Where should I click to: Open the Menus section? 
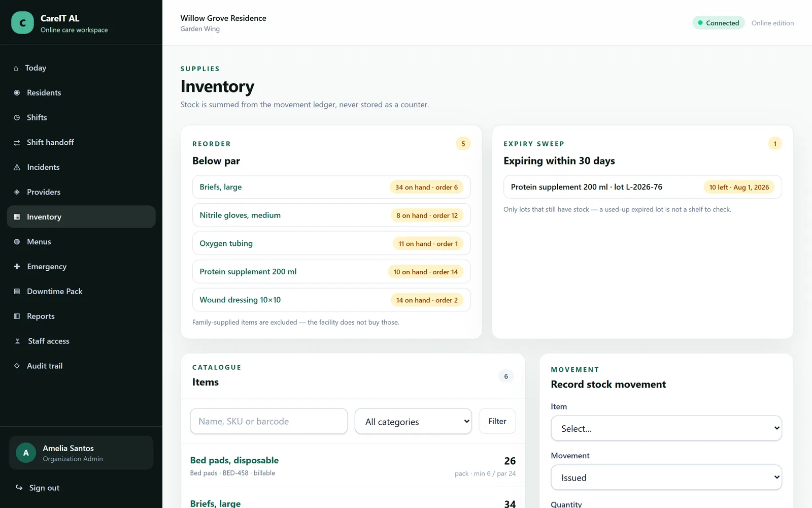click(81, 242)
